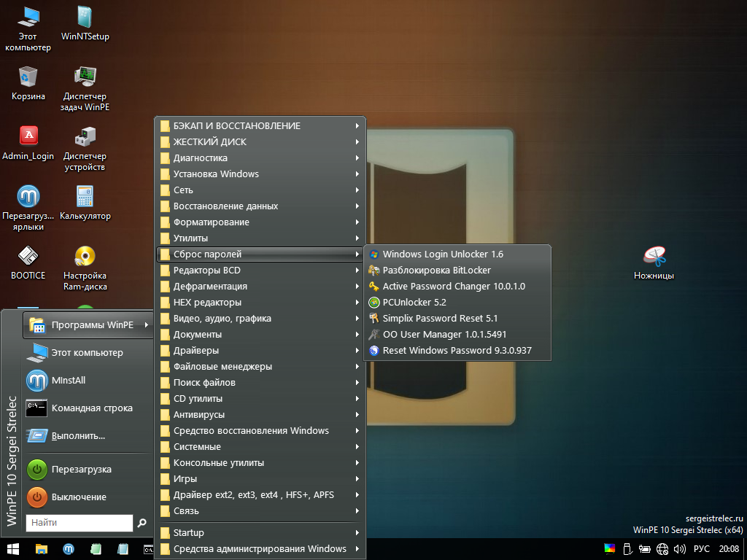The image size is (747, 560).
Task: Expand the БЭКАП И ВОССТАНОВЛЕНИЕ submenu
Action: [260, 125]
